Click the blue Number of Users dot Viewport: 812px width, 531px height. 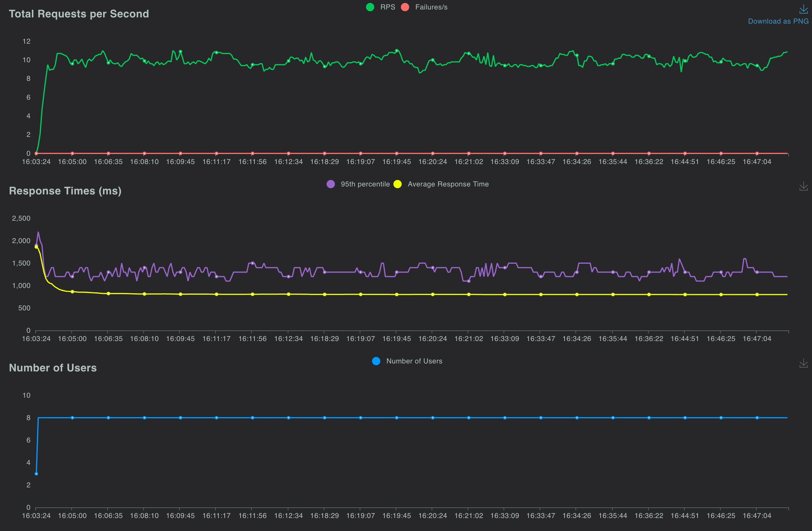(376, 361)
